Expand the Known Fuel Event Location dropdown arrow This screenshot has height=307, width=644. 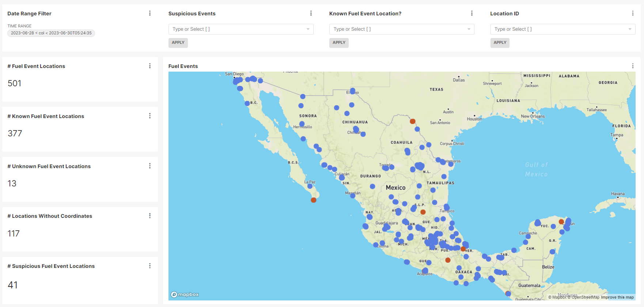click(x=469, y=29)
